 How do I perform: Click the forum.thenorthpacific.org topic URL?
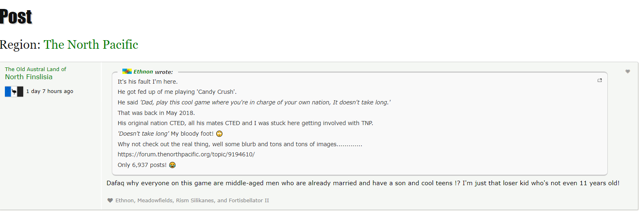(186, 154)
